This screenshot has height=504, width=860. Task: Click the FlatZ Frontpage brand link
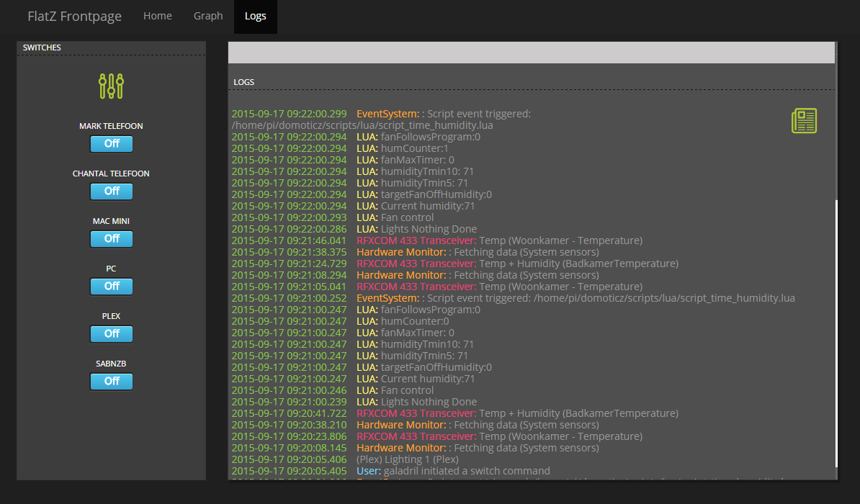point(75,17)
